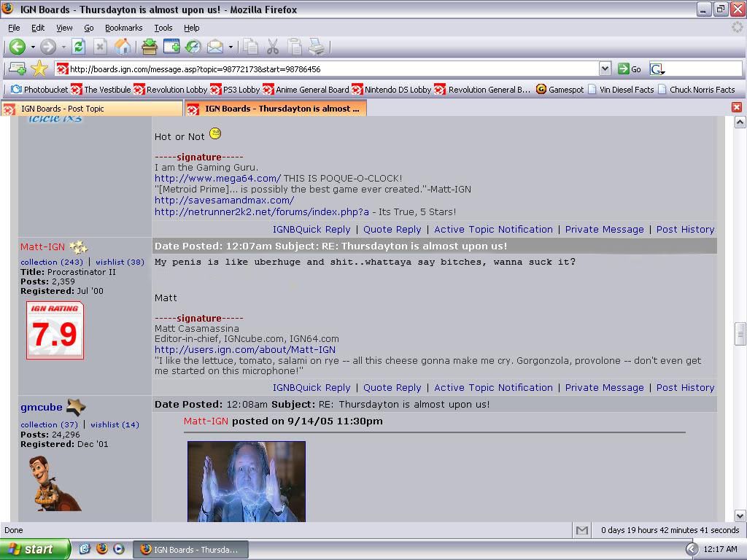This screenshot has height=560, width=747.
Task: Open the gmcube username profile link
Action: (x=42, y=407)
